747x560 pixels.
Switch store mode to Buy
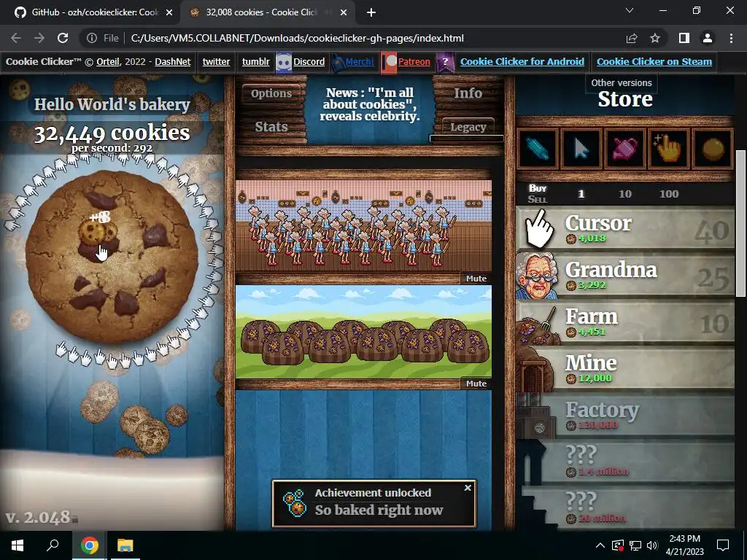[538, 188]
